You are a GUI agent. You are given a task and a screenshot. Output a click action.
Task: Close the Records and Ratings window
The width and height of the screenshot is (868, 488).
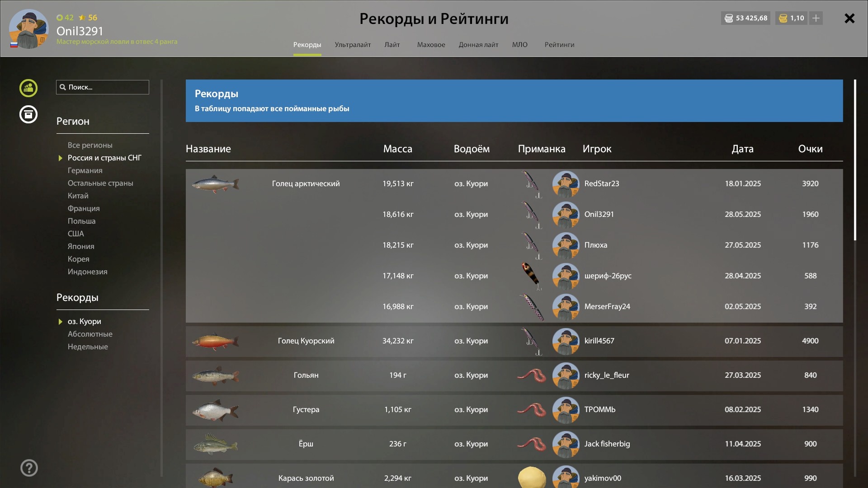[849, 18]
